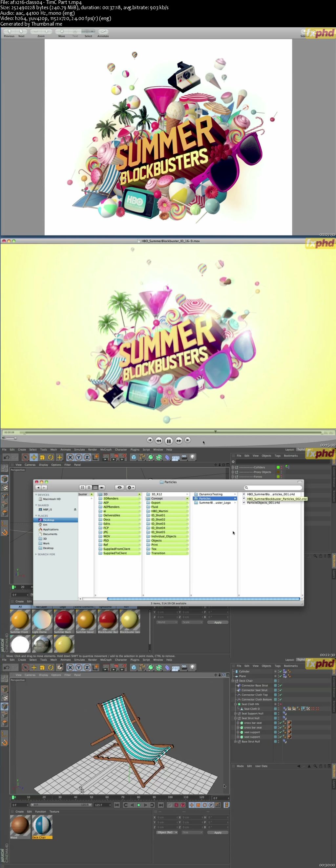This screenshot has width=336, height=868.
Task: Toggle Connector Base Strut enable checkmark
Action: 281,685
